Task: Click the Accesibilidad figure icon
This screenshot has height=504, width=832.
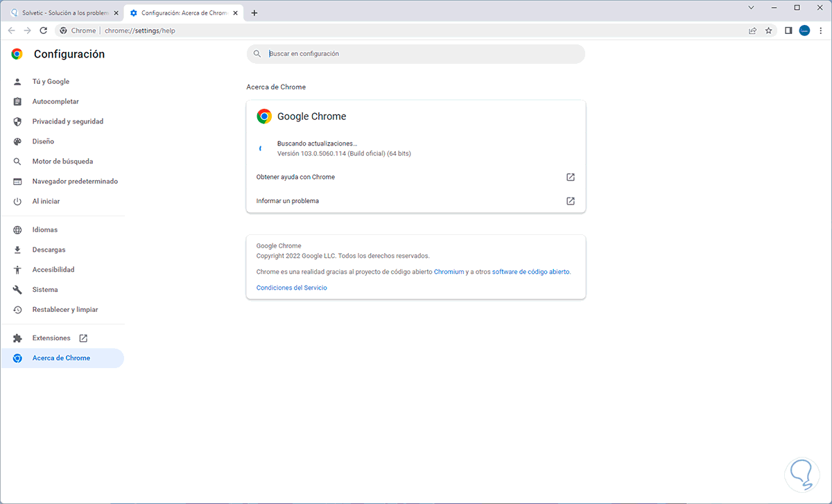Action: coord(17,270)
